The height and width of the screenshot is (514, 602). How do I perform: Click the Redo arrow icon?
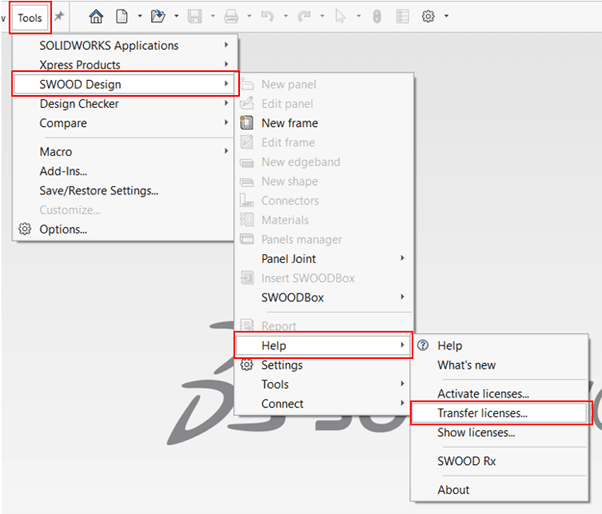304,17
